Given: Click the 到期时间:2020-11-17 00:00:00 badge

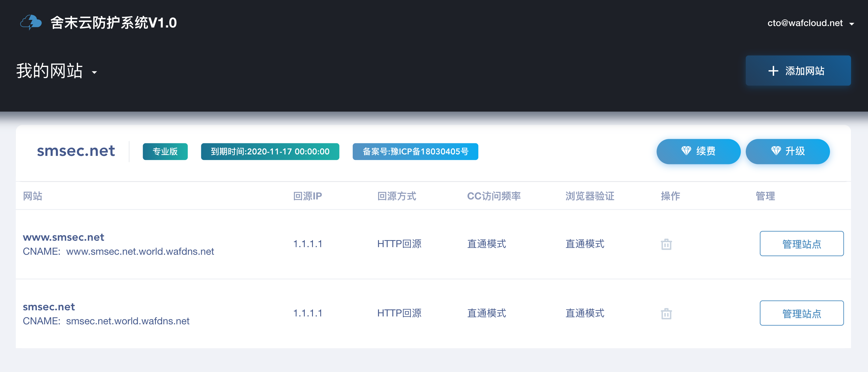Looking at the screenshot, I should [270, 151].
